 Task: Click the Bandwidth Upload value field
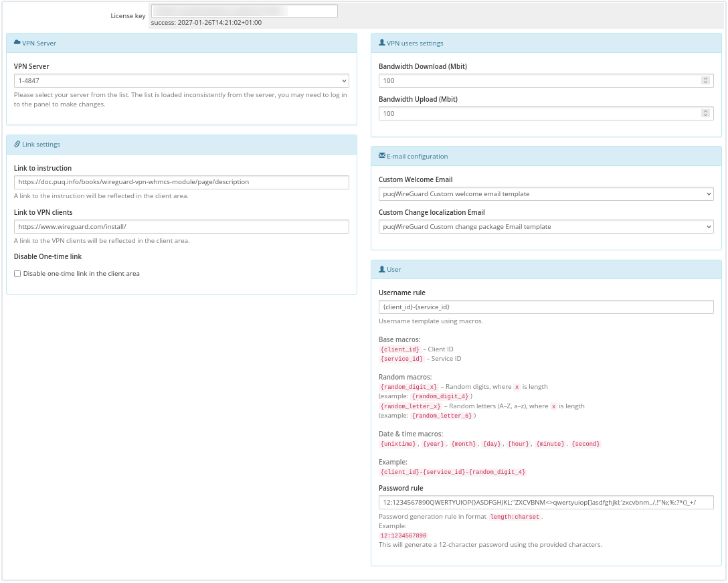coord(539,114)
